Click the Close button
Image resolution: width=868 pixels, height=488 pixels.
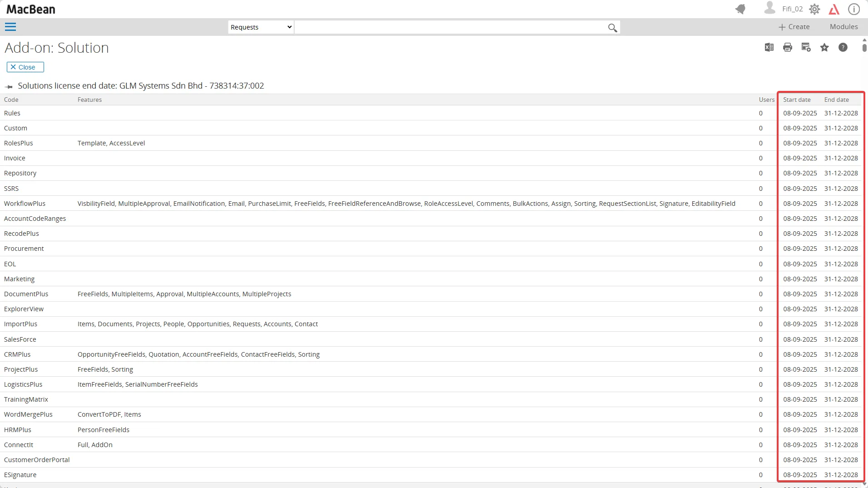point(25,67)
